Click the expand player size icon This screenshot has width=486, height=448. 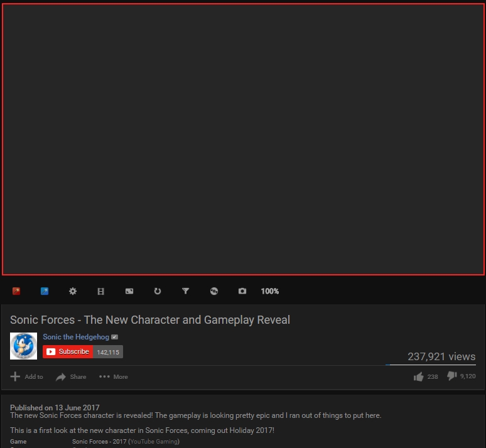(129, 291)
